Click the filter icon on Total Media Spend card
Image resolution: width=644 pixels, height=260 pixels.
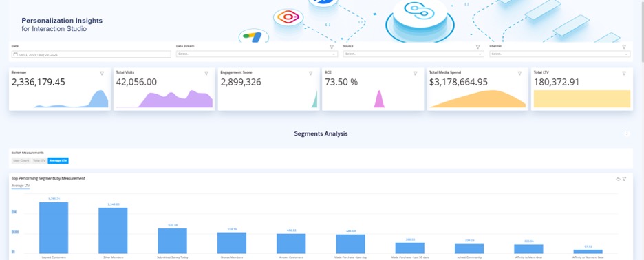tap(519, 73)
